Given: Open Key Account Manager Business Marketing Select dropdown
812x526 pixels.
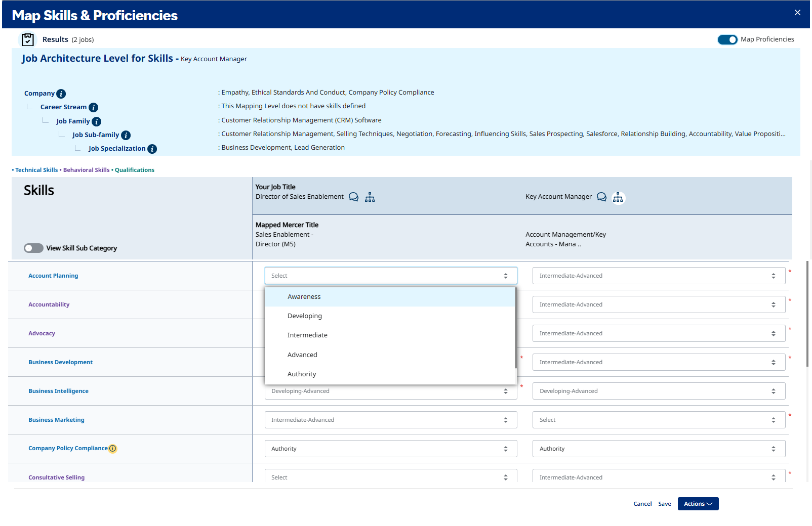Looking at the screenshot, I should click(x=659, y=420).
